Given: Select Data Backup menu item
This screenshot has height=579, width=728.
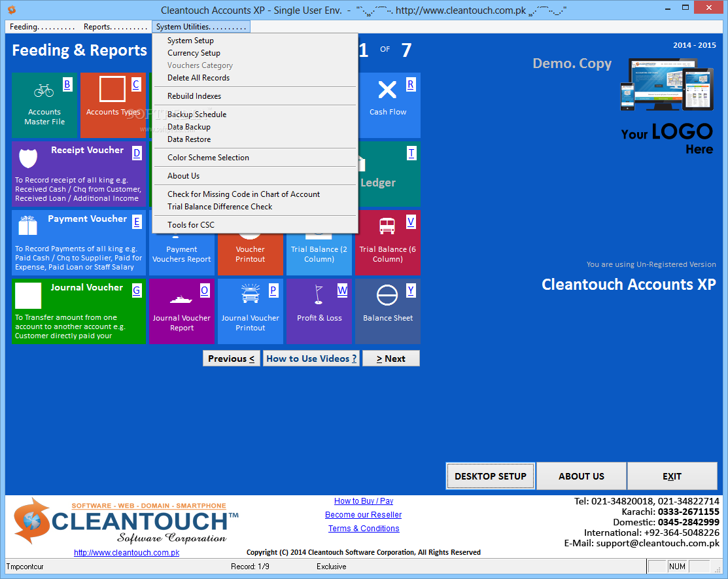Looking at the screenshot, I should [255, 127].
